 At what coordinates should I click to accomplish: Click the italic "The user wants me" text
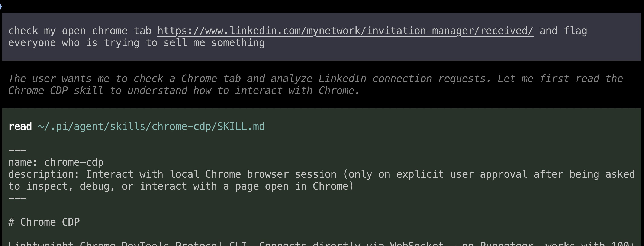[x=58, y=79]
